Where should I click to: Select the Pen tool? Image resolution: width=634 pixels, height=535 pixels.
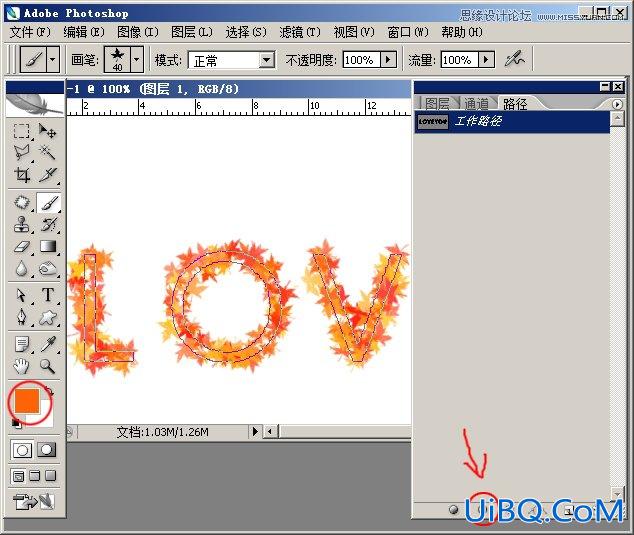click(21, 317)
